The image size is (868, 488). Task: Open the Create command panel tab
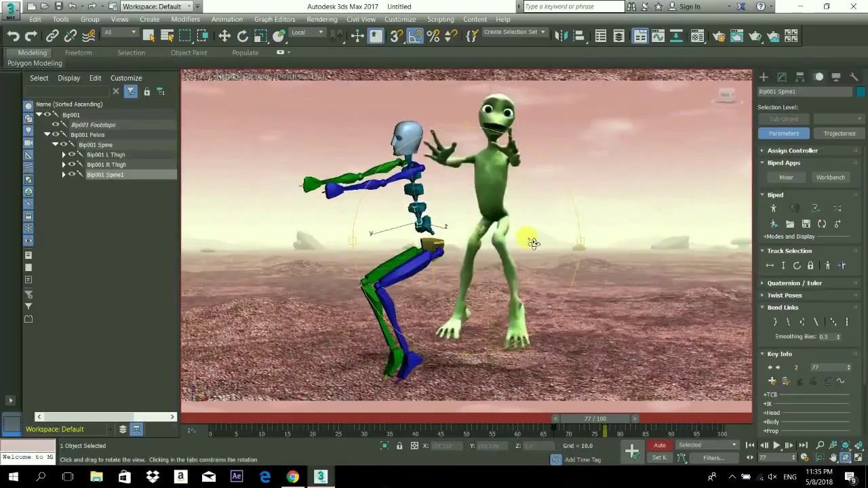(764, 77)
